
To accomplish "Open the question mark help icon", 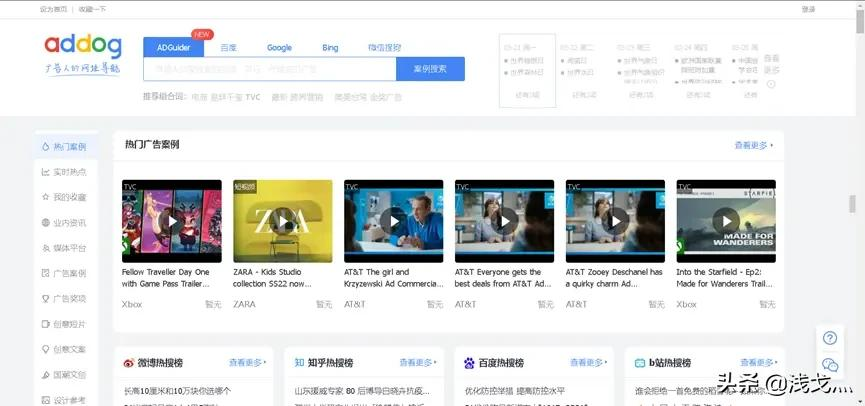I will [830, 338].
